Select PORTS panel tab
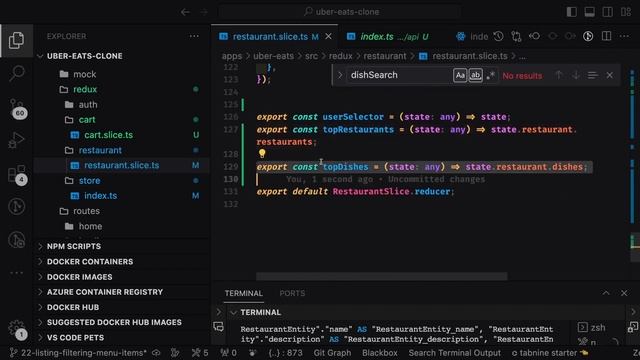 point(292,293)
